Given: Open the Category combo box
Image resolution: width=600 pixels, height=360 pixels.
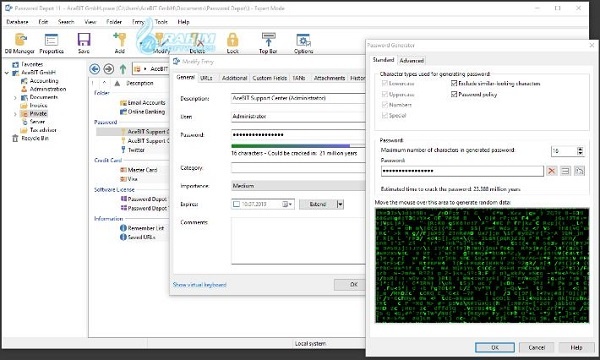Looking at the screenshot, I should [x=298, y=168].
